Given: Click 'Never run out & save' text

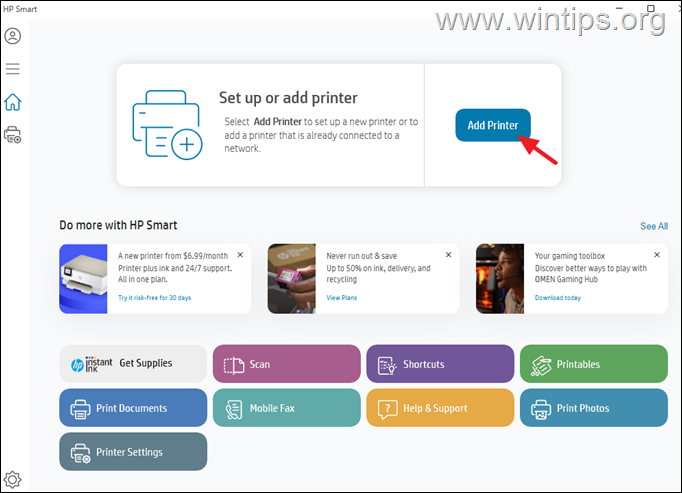Looking at the screenshot, I should [361, 256].
